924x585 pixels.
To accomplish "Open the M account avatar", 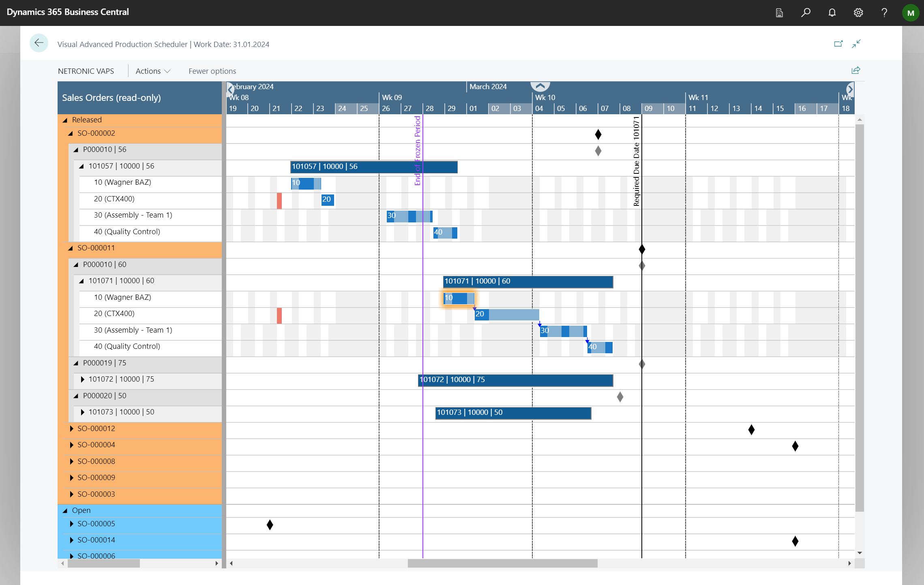I will (x=910, y=13).
